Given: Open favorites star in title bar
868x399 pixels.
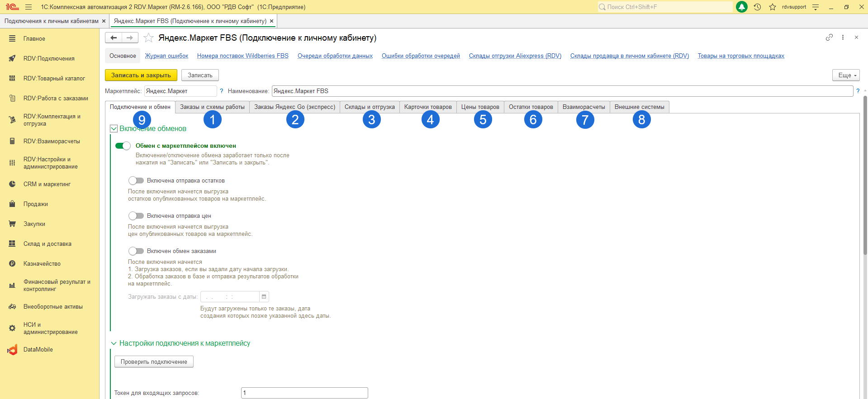Looking at the screenshot, I should coord(773,7).
